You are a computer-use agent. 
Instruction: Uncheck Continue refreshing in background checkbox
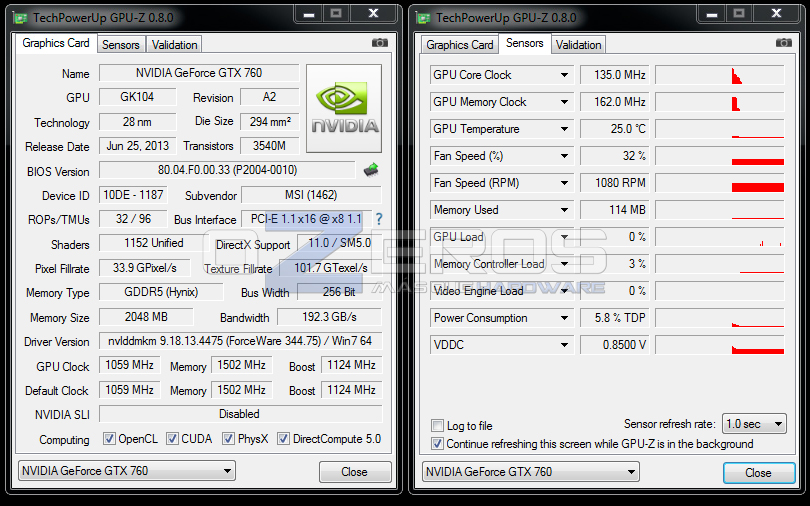pos(438,444)
